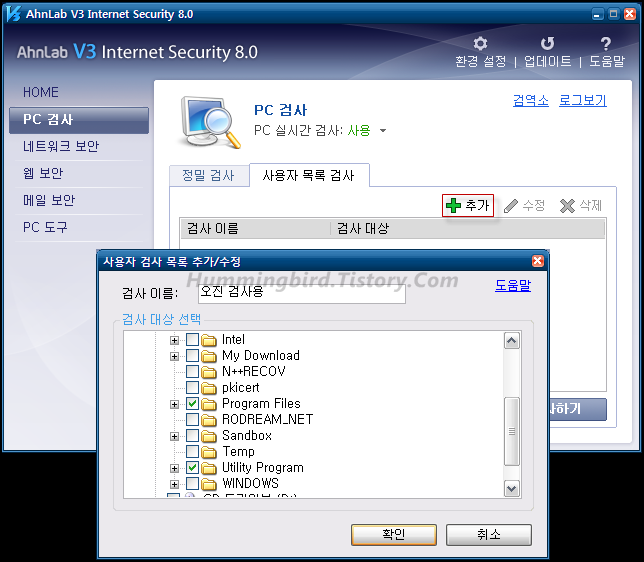Select 네트워크 보안 in the sidebar
The height and width of the screenshot is (562, 644).
pyautogui.click(x=61, y=147)
